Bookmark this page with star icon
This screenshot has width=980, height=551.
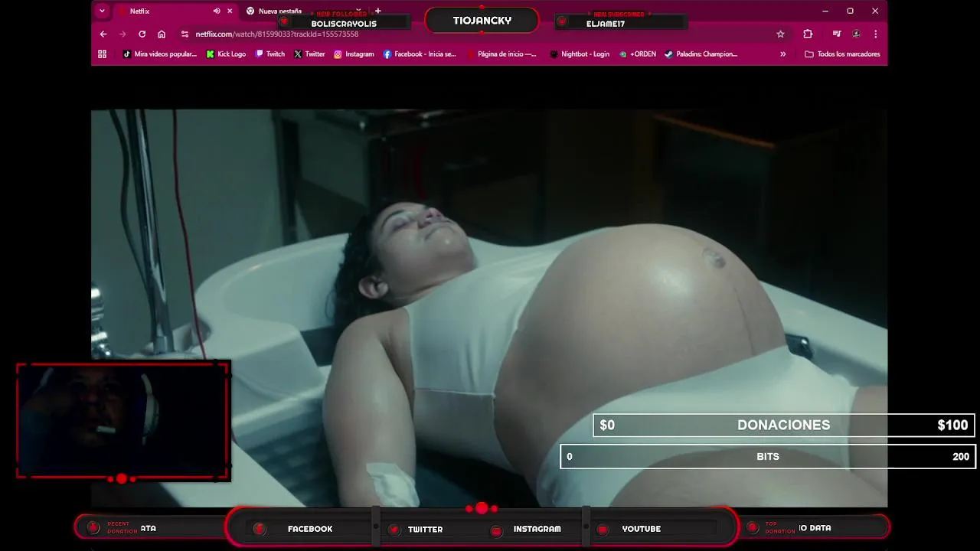coord(780,34)
